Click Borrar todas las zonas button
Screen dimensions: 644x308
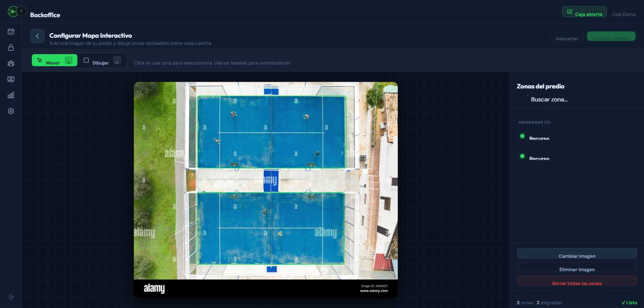pyautogui.click(x=577, y=281)
